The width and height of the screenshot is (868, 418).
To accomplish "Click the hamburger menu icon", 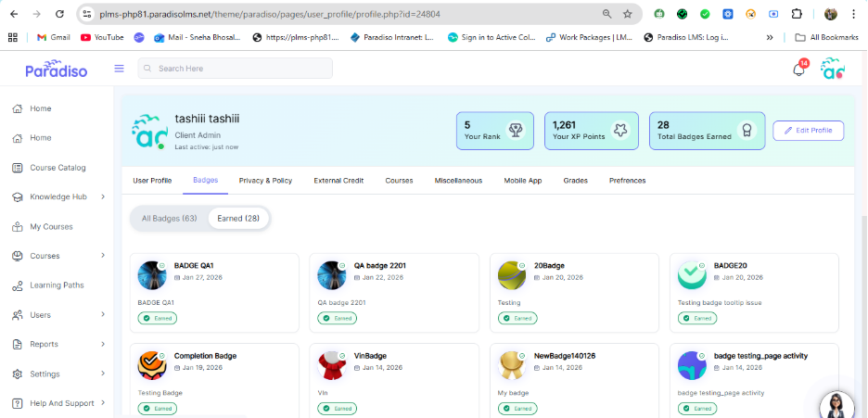I will [x=119, y=69].
